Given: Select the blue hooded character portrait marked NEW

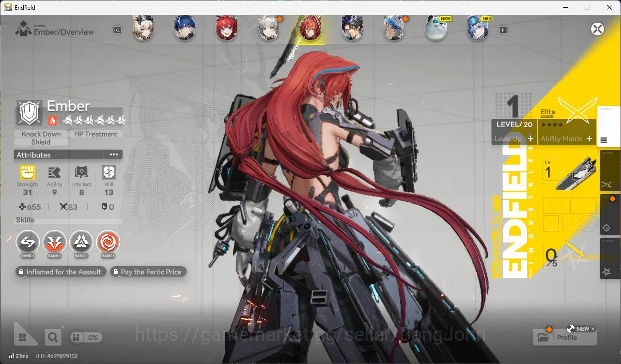Looking at the screenshot, I should tap(478, 28).
